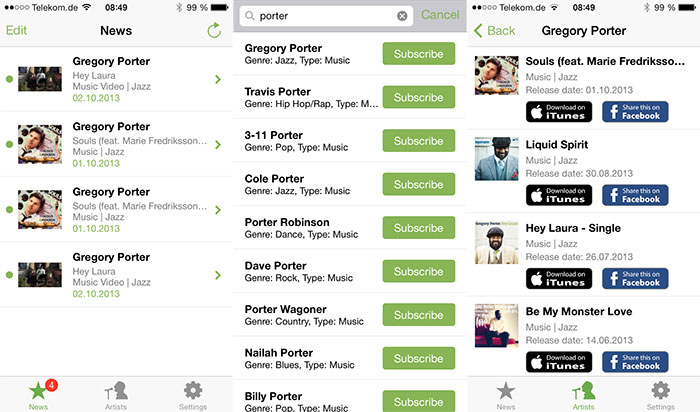Open Settings gear in right tab bar
The image size is (700, 412).
[660, 395]
